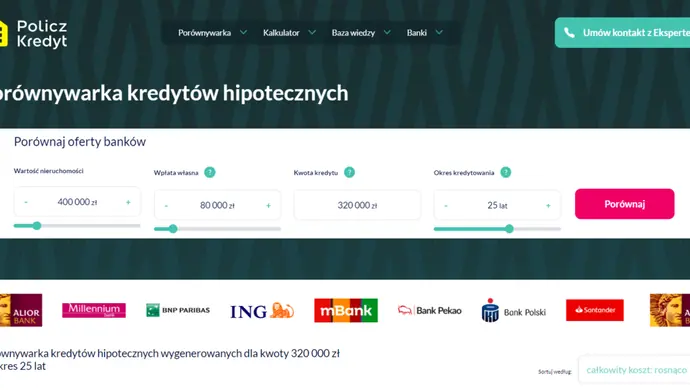
Task: Select the Santander logo
Action: pos(595,310)
